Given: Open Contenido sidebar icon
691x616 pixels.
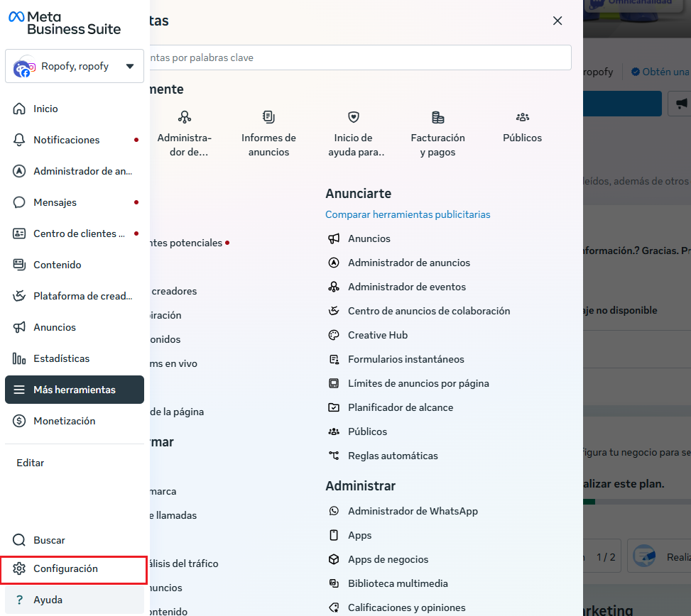Looking at the screenshot, I should [x=19, y=265].
